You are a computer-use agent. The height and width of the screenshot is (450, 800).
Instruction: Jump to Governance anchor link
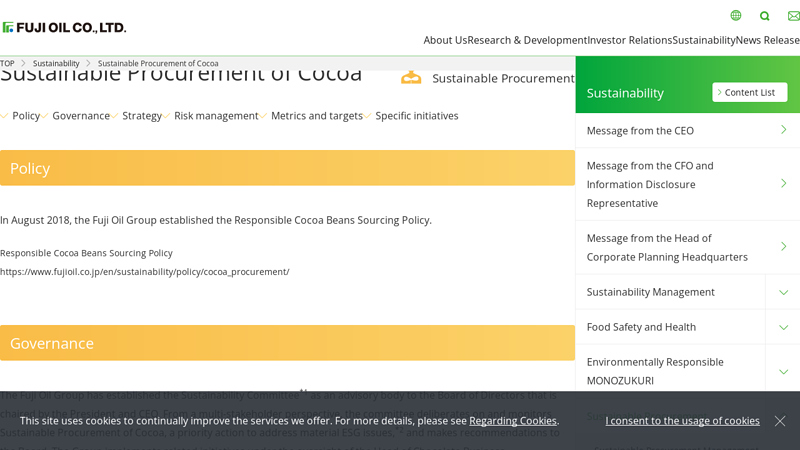pos(81,116)
